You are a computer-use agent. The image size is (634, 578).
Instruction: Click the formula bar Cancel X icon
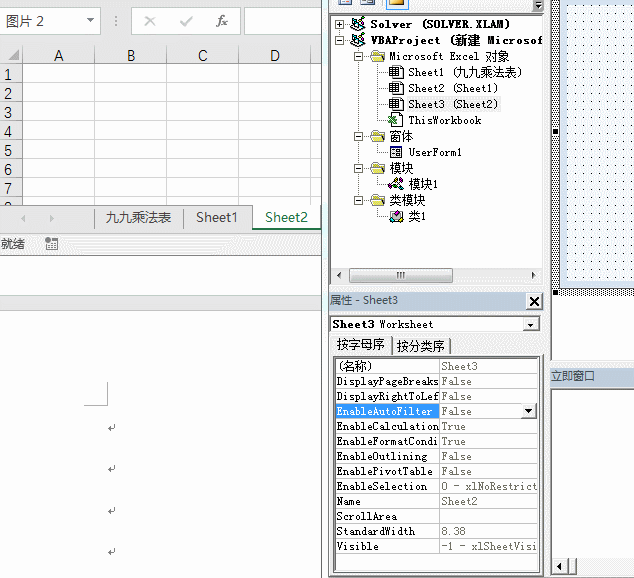coord(150,21)
